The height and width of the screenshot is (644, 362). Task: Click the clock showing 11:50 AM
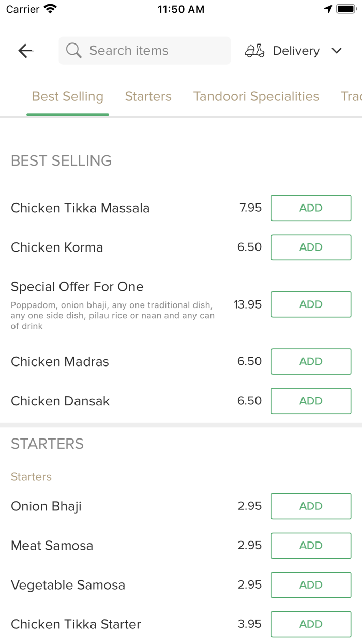181,8
